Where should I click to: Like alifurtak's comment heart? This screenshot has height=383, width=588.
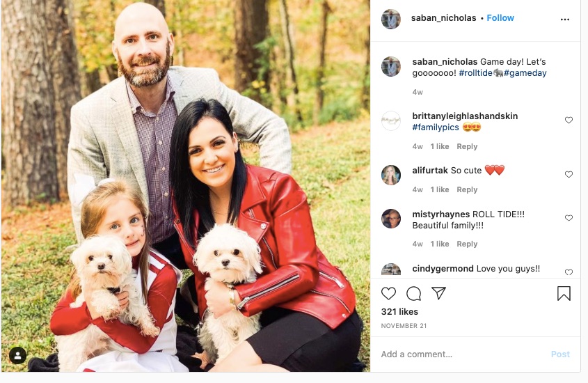pos(569,174)
